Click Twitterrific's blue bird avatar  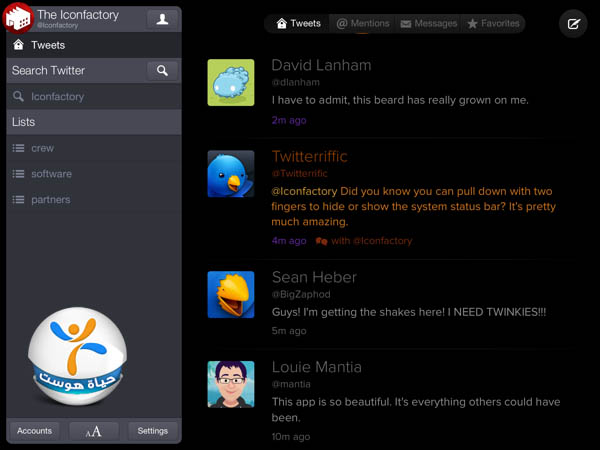click(231, 174)
